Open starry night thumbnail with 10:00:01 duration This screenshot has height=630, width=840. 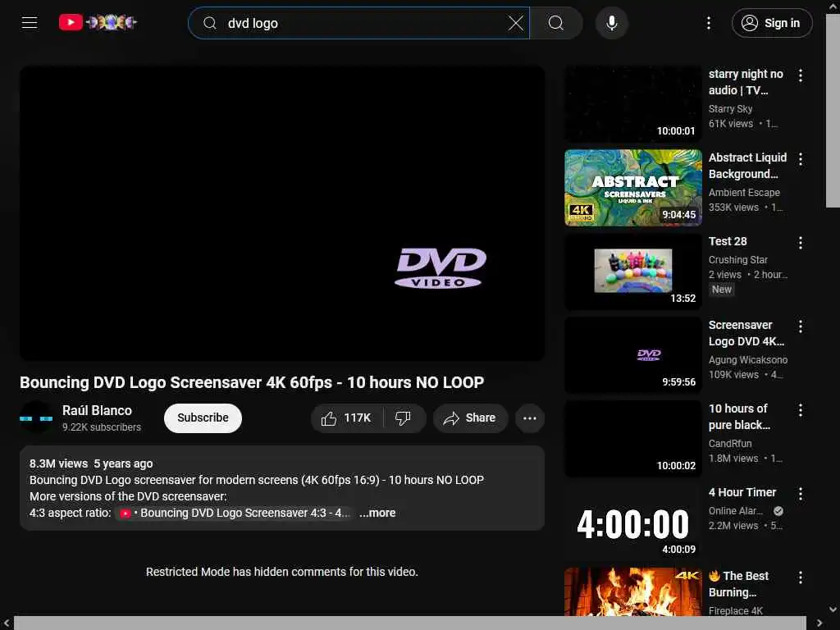pos(632,104)
